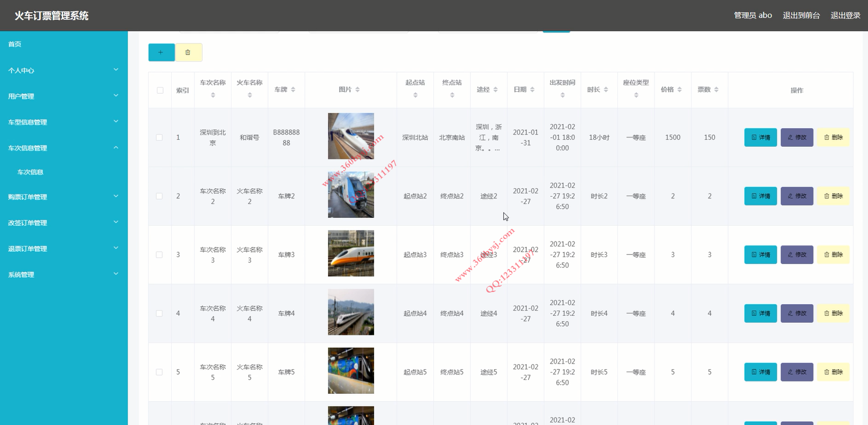The height and width of the screenshot is (425, 868).
Task: Sort by 出发时间 column arrows
Action: [x=562, y=95]
